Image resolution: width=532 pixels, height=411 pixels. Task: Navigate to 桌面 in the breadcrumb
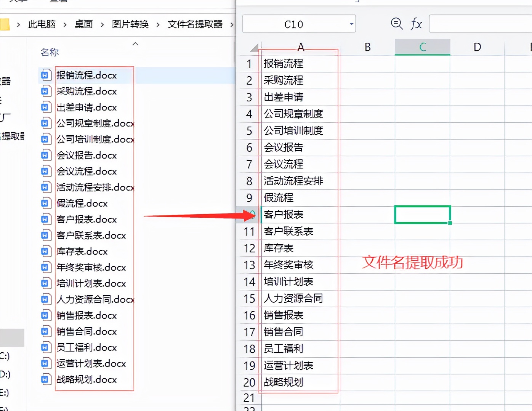pos(84,24)
